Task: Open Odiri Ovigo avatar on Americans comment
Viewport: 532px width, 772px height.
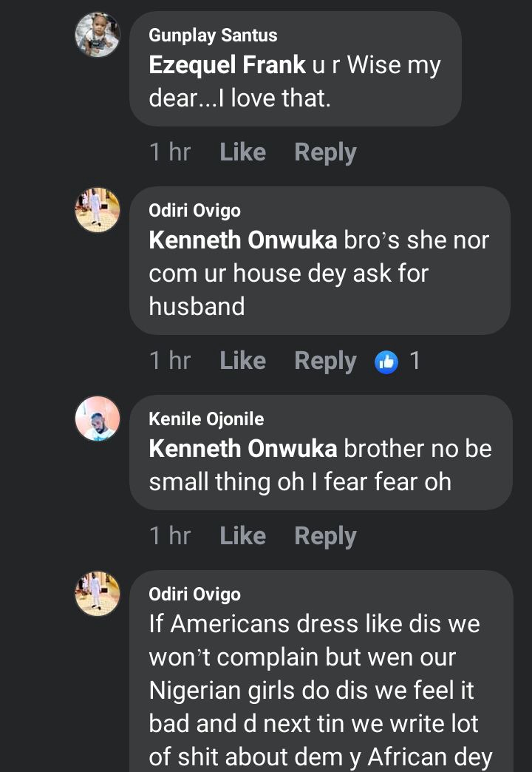Action: pyautogui.click(x=98, y=594)
